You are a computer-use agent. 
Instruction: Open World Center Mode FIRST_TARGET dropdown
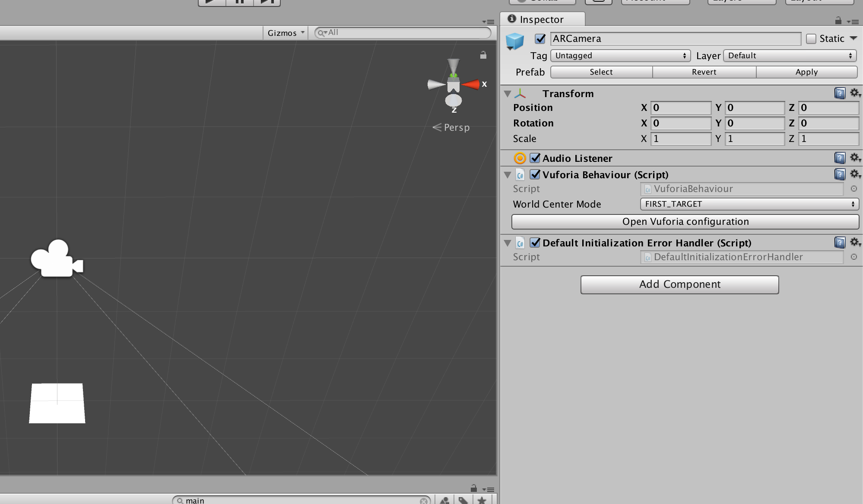pos(749,204)
